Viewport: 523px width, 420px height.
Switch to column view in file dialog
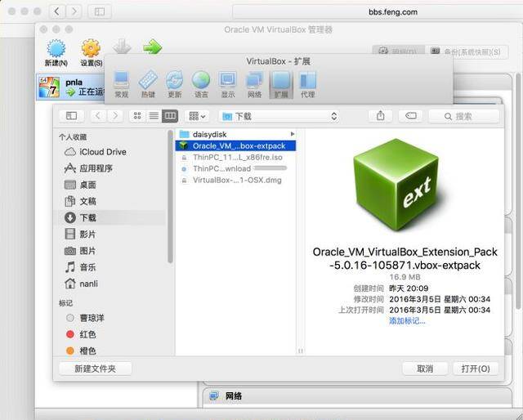170,116
